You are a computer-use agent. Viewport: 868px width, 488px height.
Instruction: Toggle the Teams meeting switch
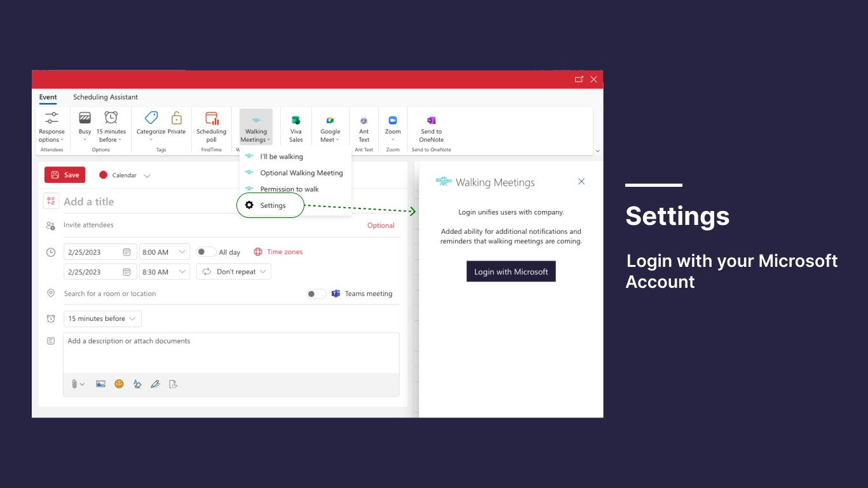(316, 294)
